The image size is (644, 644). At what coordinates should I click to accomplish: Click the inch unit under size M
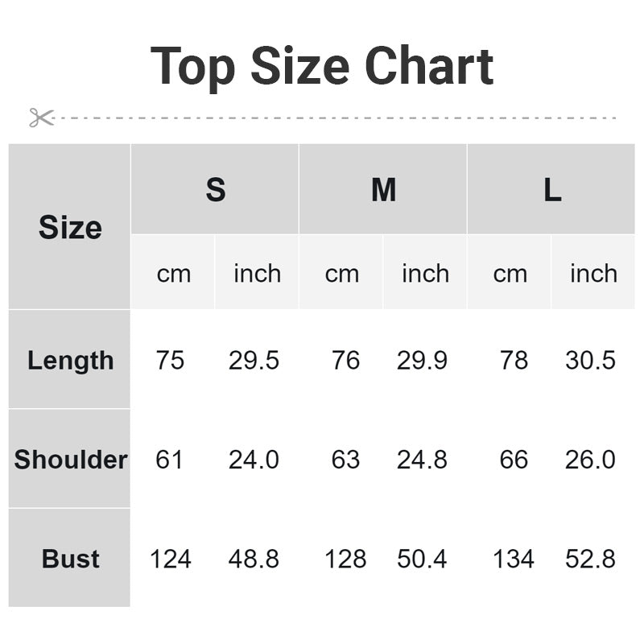point(425,272)
